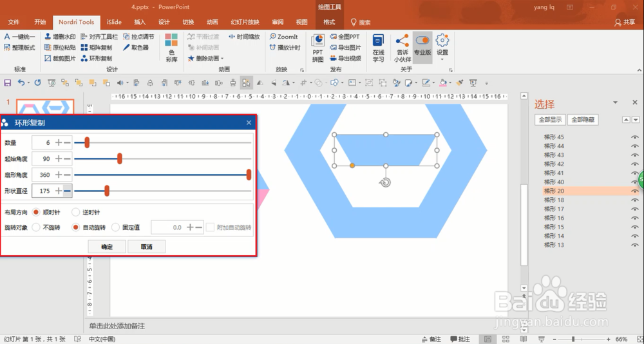Select 逆时针 counterclockwise layout direction
The image size is (644, 344).
tap(86, 213)
